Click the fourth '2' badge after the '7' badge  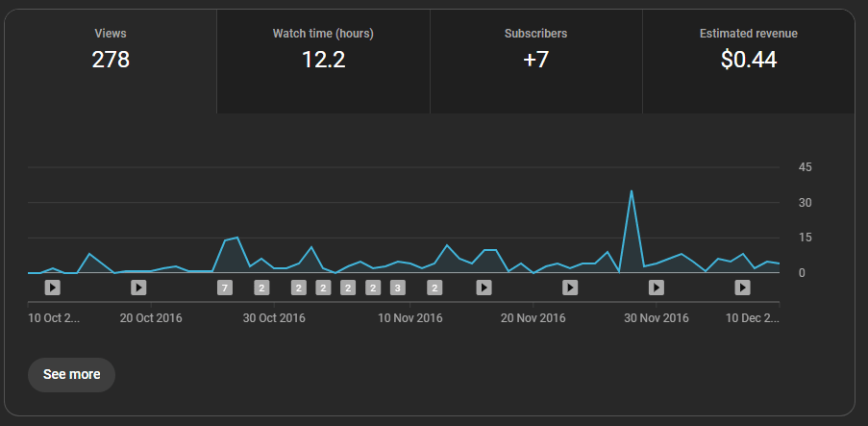point(348,288)
